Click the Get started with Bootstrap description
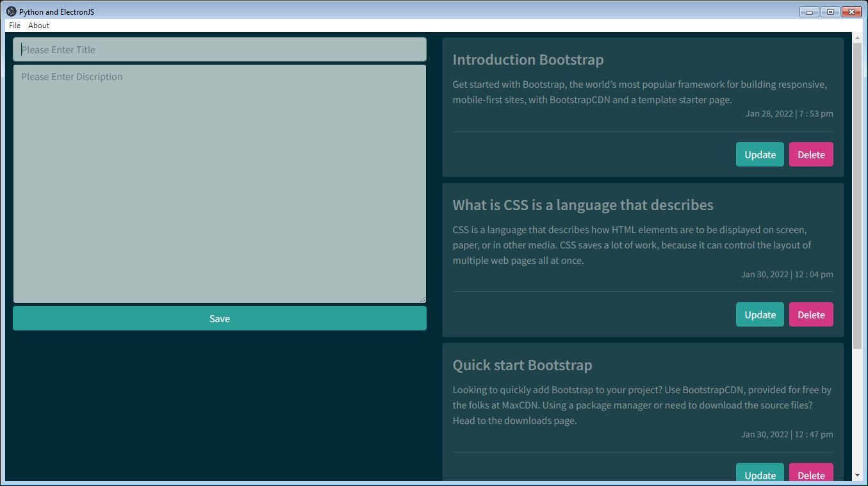868x486 pixels. point(640,92)
